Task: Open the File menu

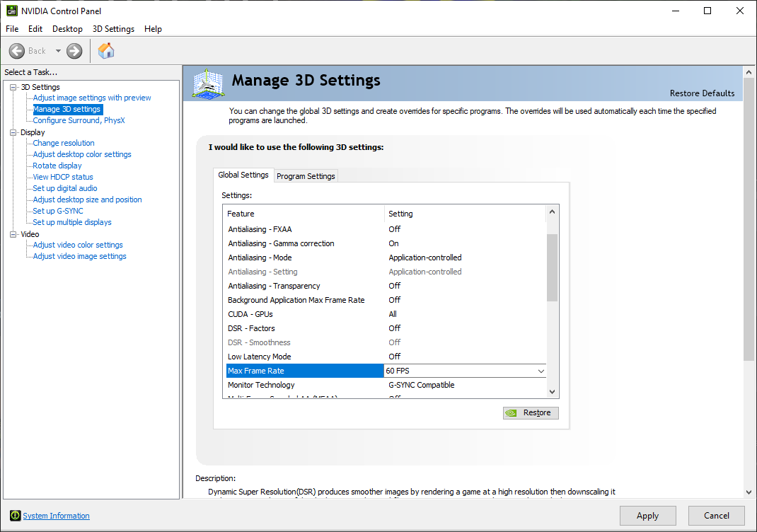Action: click(12, 29)
